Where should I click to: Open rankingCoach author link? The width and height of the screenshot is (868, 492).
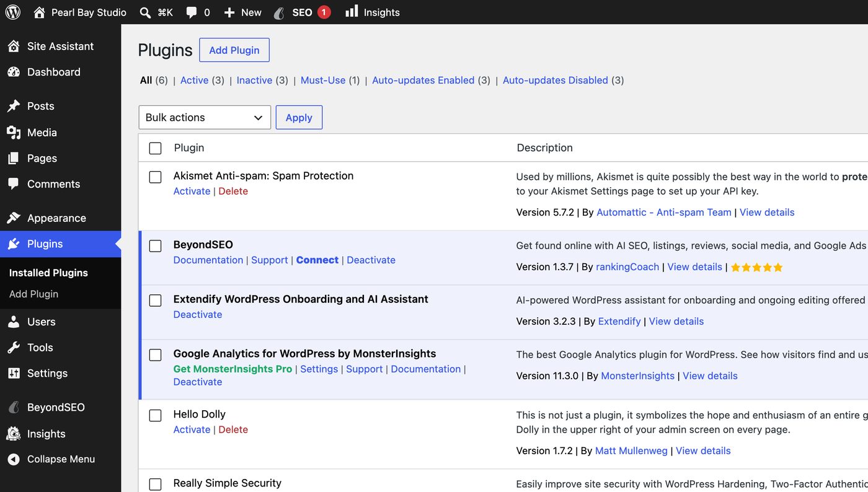click(x=627, y=266)
